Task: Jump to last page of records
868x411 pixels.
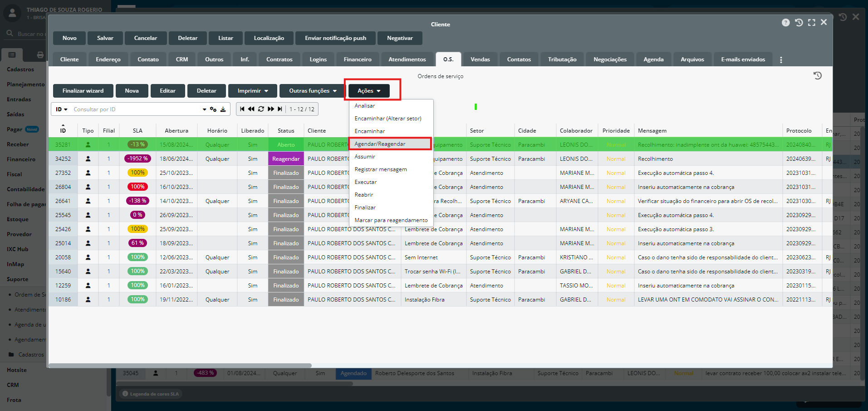Action: (280, 109)
